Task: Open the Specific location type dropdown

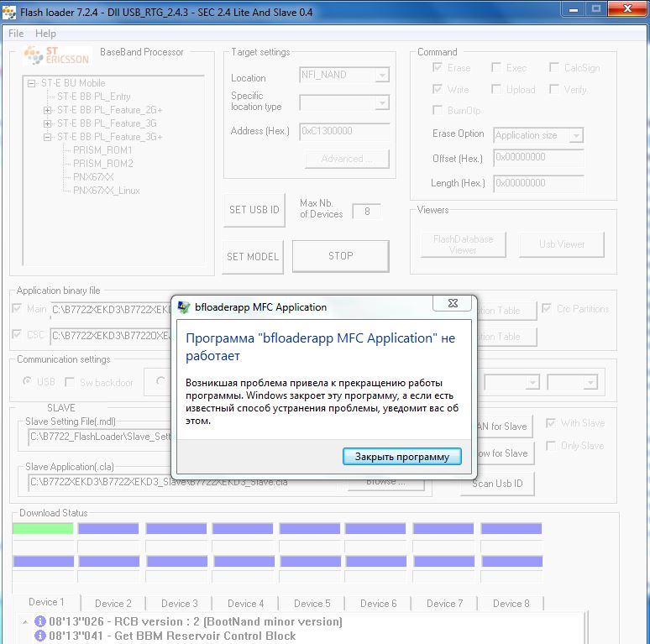Action: (382, 102)
